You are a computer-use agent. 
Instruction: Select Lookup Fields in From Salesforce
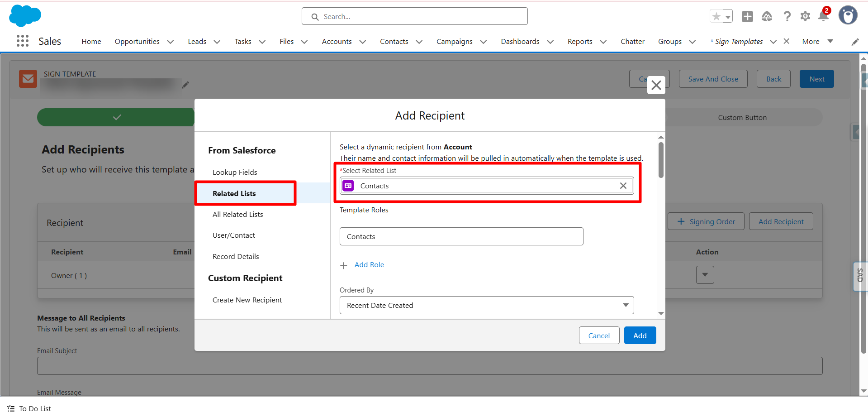[235, 172]
